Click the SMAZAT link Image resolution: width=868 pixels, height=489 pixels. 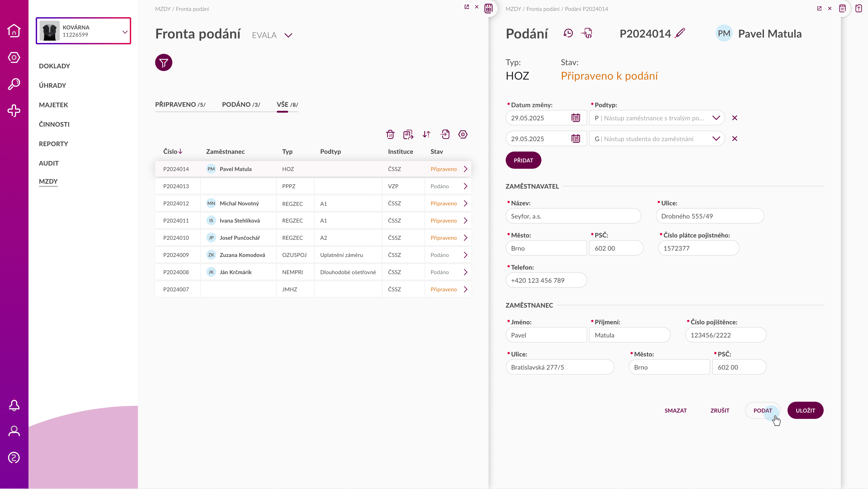click(676, 410)
